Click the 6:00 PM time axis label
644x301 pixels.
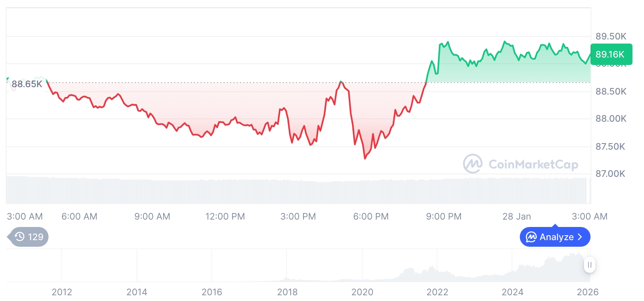(x=371, y=216)
